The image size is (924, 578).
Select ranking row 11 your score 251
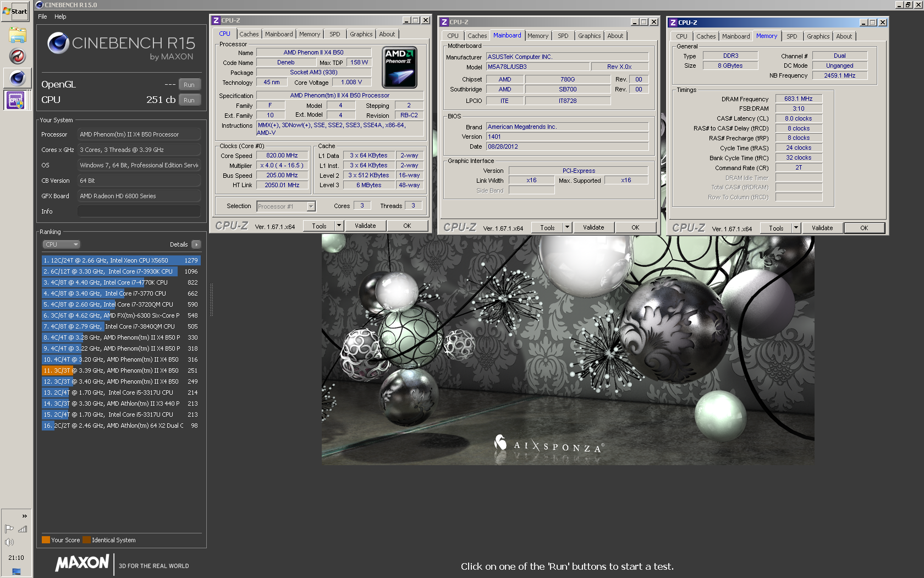[x=121, y=370]
